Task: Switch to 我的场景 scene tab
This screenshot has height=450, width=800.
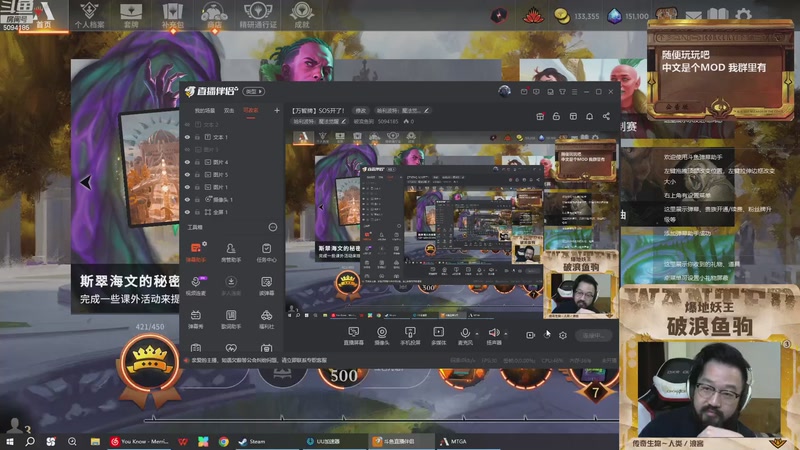Action: coord(205,110)
